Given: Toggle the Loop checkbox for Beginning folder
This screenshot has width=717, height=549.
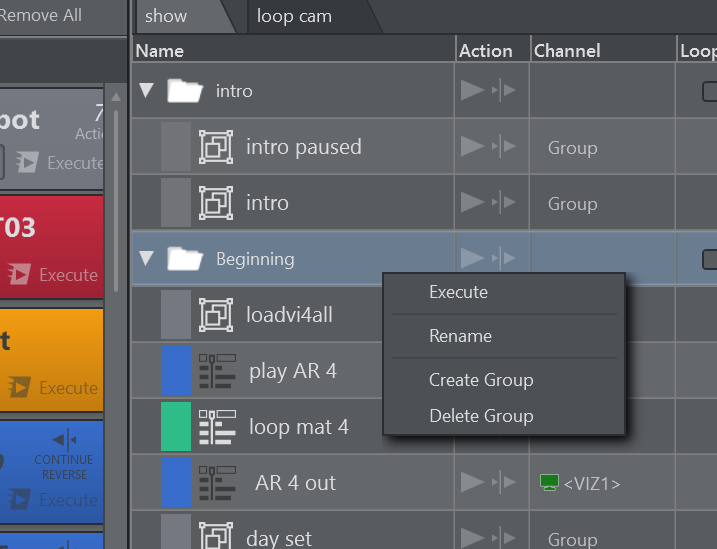Looking at the screenshot, I should point(709,259).
